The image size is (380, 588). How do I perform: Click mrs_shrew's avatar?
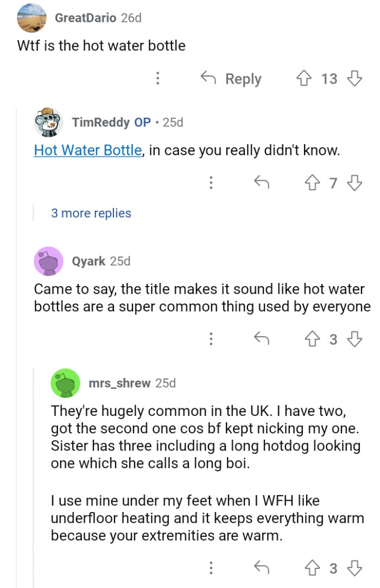(65, 383)
